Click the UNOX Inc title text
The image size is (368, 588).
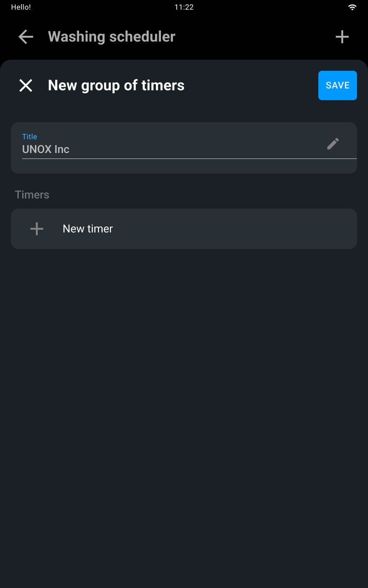[46, 149]
